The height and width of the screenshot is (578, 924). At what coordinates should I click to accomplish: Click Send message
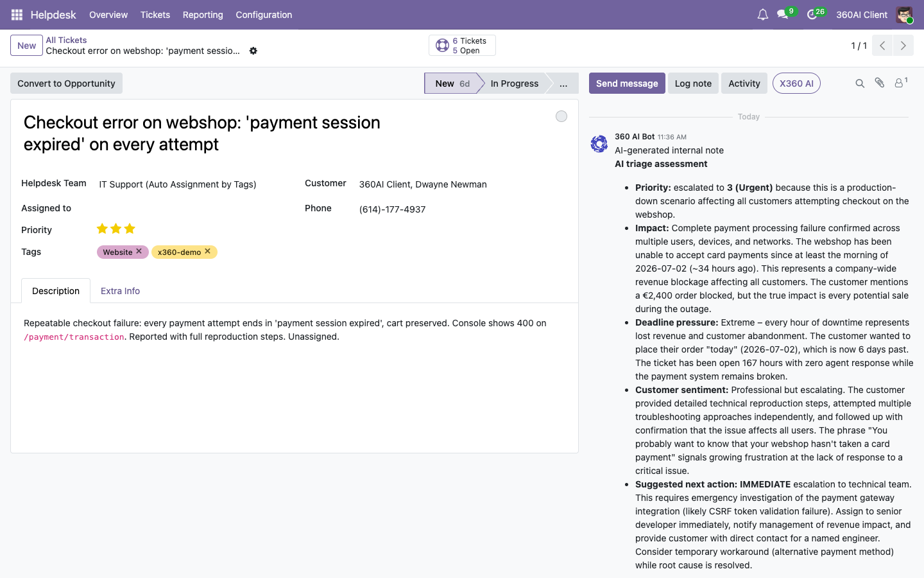pyautogui.click(x=627, y=83)
